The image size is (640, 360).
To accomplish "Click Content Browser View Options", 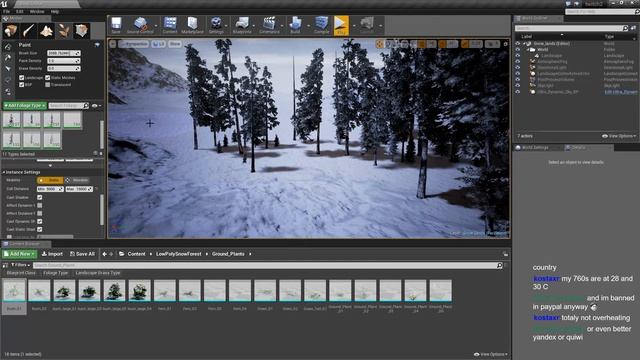I will point(491,354).
